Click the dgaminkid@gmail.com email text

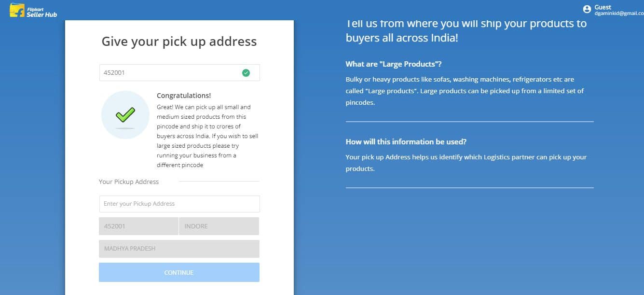(619, 14)
